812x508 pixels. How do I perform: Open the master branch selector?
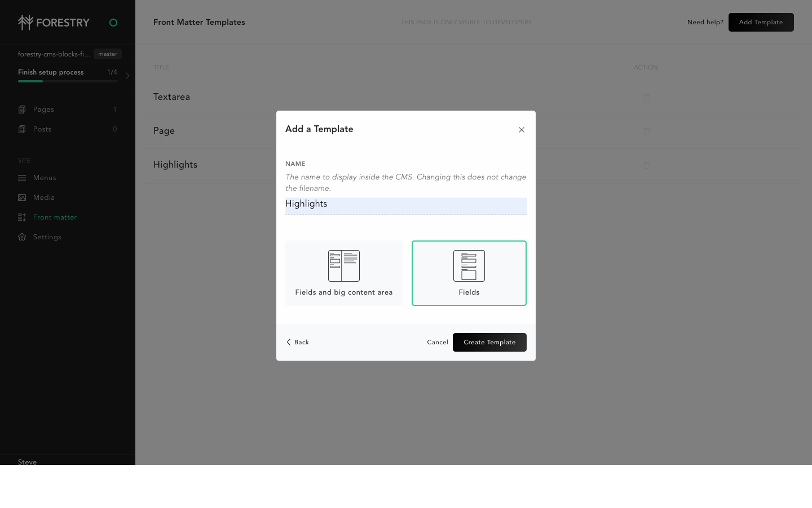(108, 54)
